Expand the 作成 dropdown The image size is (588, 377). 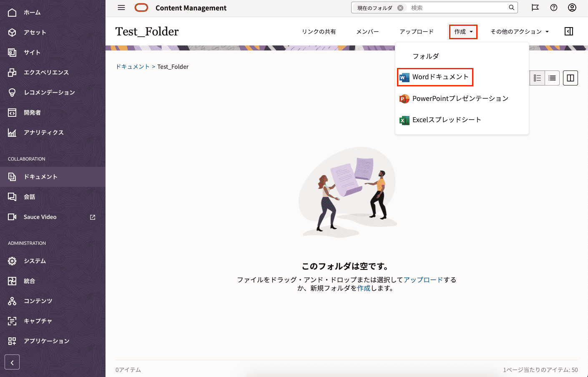click(x=463, y=32)
